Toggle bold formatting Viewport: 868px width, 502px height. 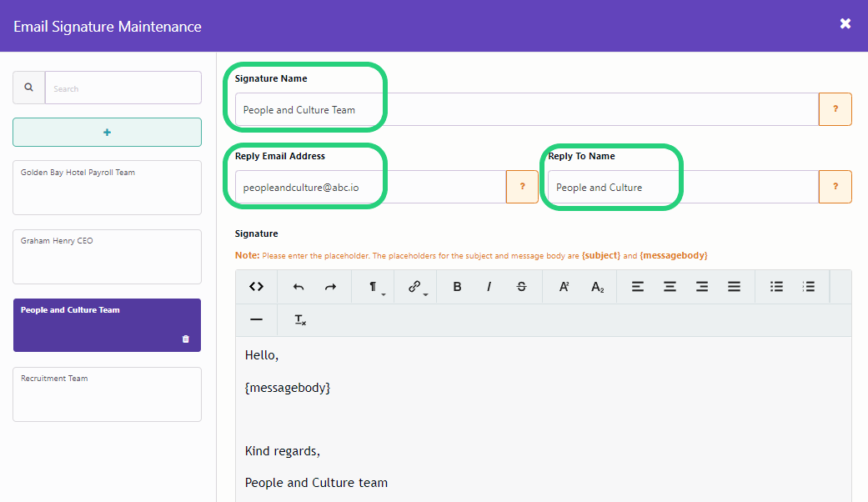coord(457,287)
